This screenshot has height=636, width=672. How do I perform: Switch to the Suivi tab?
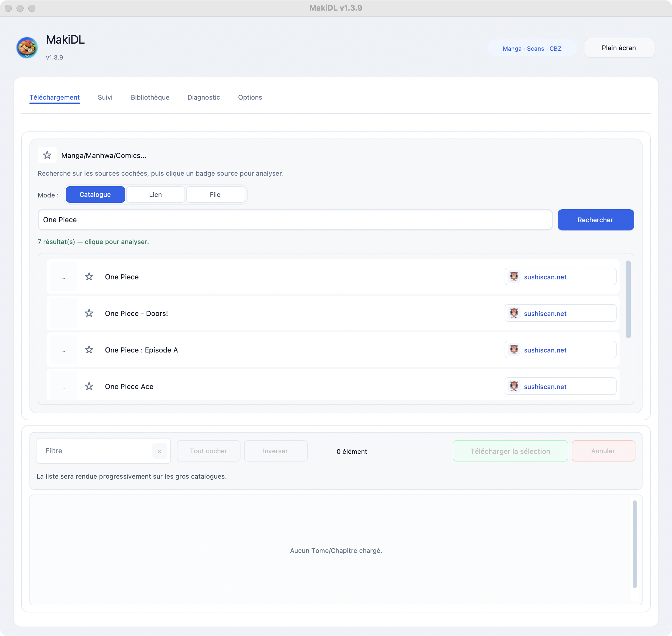click(x=105, y=97)
